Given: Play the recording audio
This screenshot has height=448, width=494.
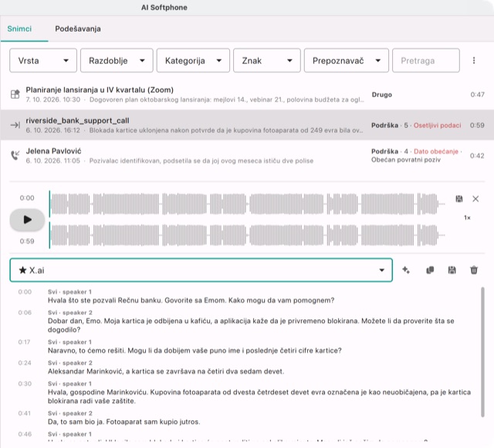Looking at the screenshot, I should (x=27, y=220).
